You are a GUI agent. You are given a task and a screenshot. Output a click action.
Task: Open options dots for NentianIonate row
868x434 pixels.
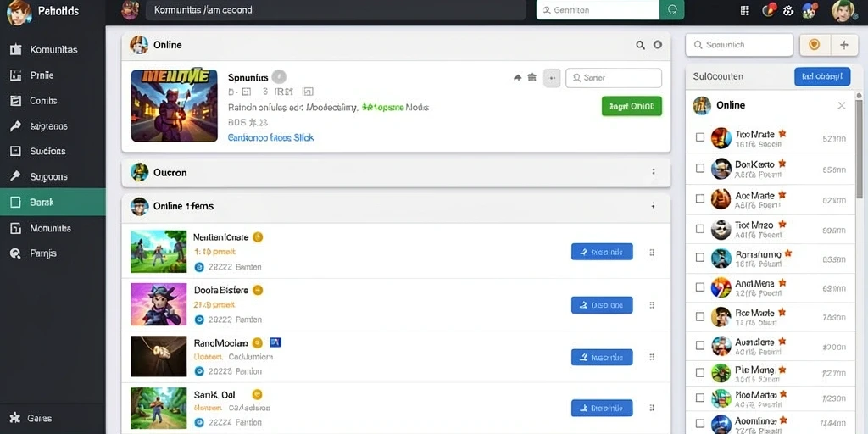[x=652, y=253]
